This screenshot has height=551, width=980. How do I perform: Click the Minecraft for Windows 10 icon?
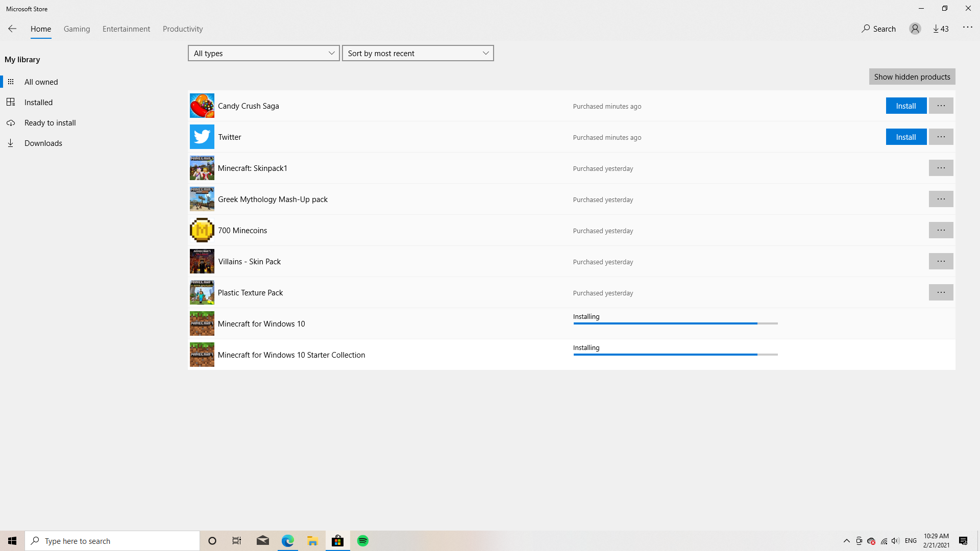click(202, 324)
